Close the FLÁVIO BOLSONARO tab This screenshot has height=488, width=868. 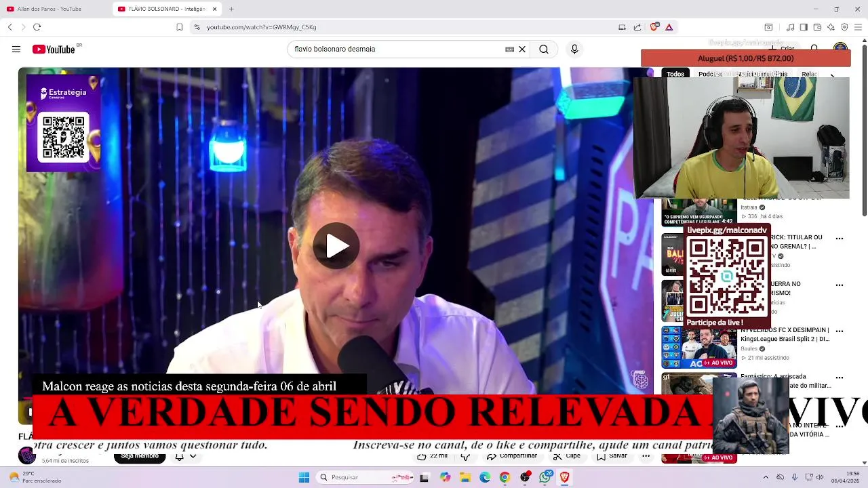pos(215,9)
